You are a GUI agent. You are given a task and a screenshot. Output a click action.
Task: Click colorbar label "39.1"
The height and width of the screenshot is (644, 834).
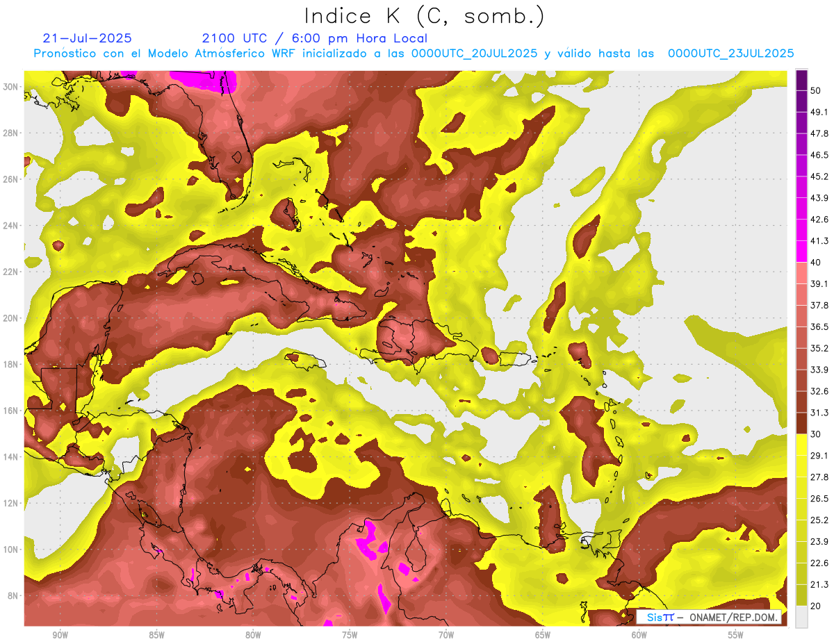pos(819,283)
